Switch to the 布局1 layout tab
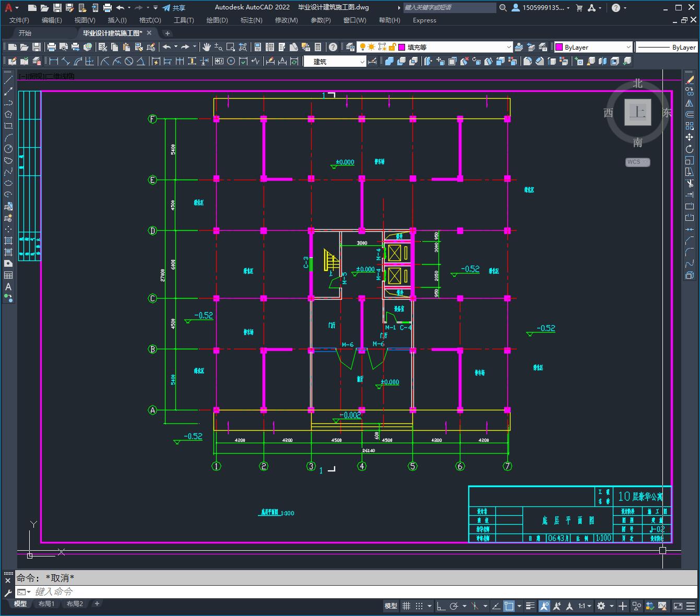The image size is (700, 616). (x=46, y=603)
